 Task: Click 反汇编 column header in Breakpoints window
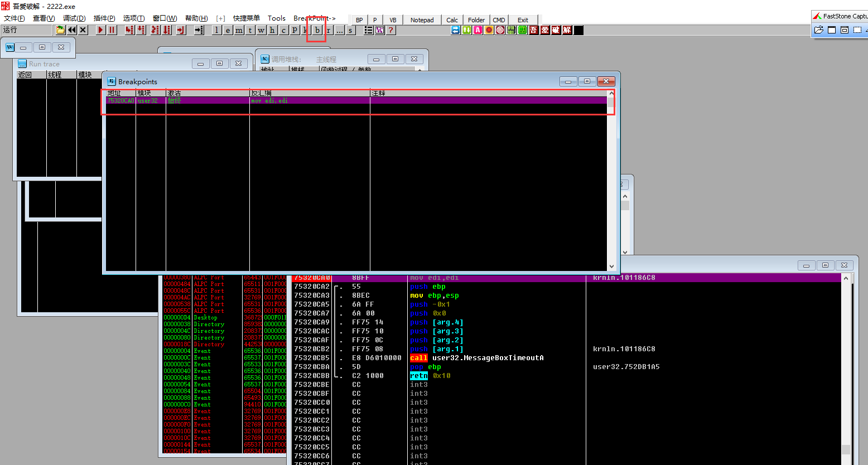pyautogui.click(x=310, y=93)
